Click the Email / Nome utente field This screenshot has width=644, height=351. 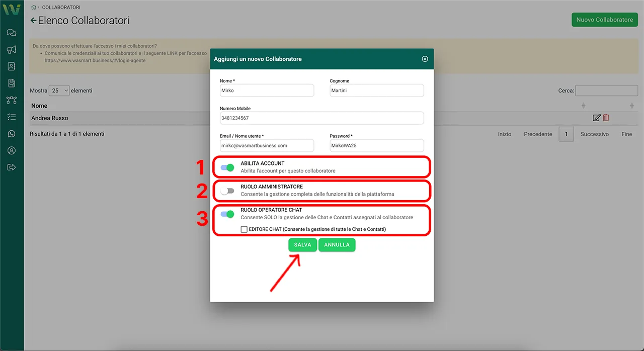coord(267,146)
